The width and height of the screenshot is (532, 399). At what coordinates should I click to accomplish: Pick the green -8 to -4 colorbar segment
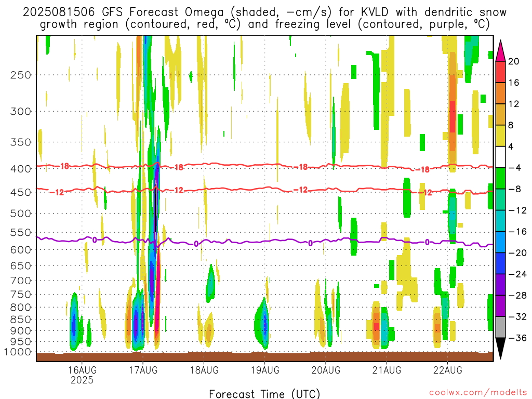[500, 179]
